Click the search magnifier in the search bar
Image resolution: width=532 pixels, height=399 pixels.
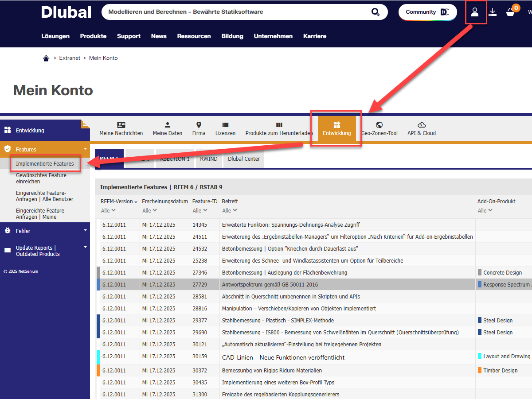pyautogui.click(x=375, y=12)
